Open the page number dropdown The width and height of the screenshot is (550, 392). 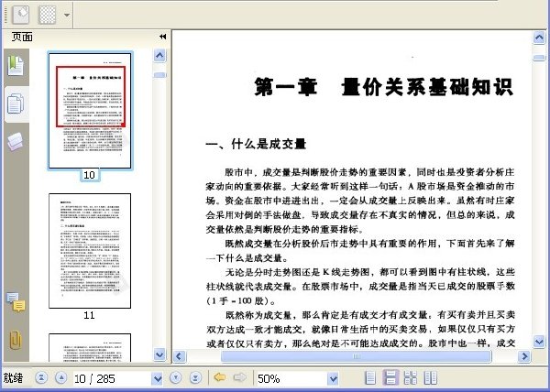[158, 378]
